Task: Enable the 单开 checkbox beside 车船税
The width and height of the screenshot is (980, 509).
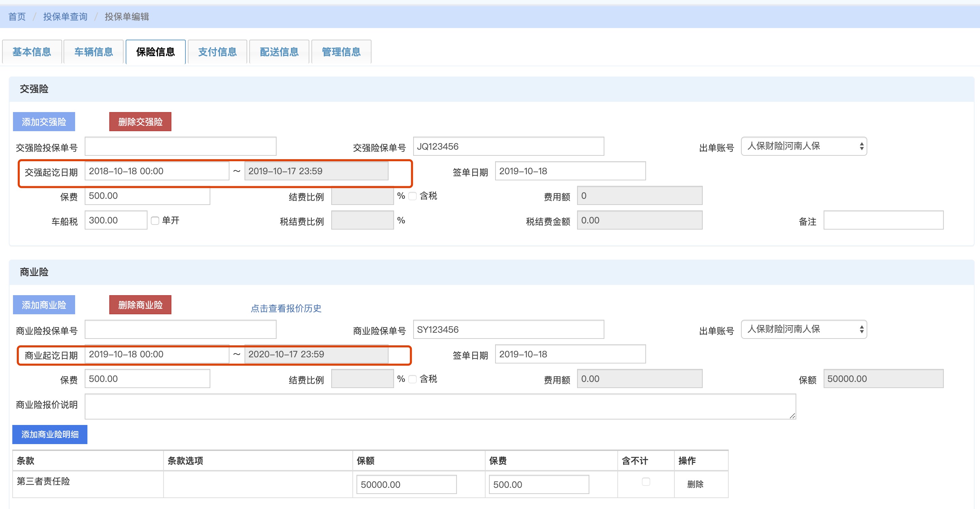Action: (155, 221)
